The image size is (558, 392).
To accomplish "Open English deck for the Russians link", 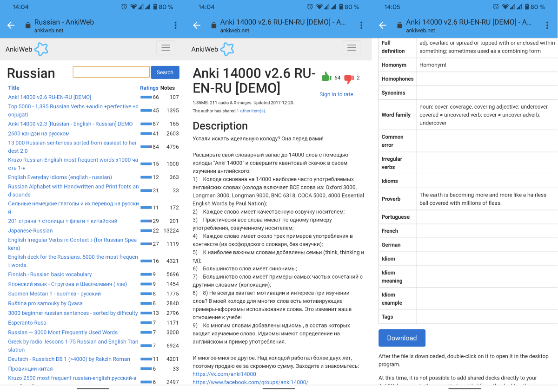I will (x=73, y=261).
